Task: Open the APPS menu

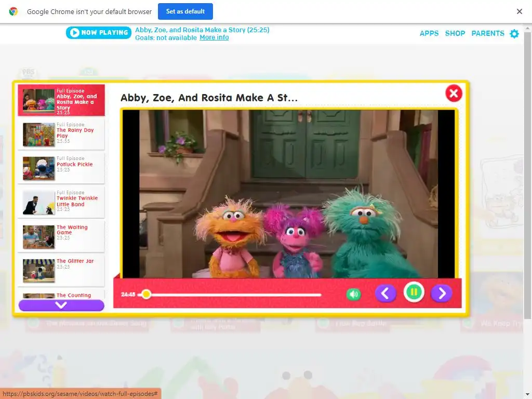Action: (x=429, y=33)
